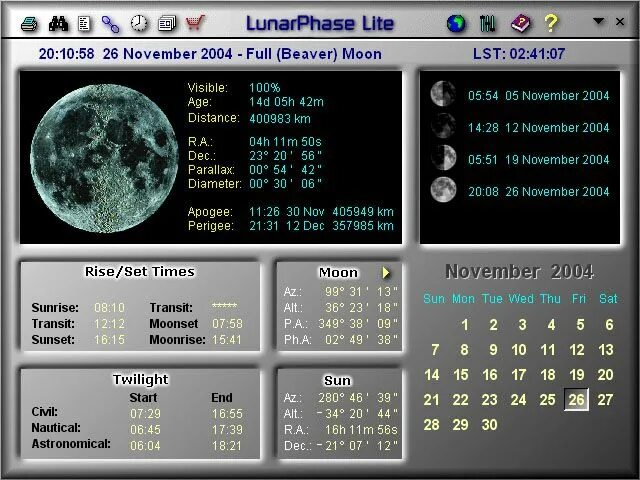
Task: Click the date and Full (Beaver) Moon header
Action: (210, 54)
